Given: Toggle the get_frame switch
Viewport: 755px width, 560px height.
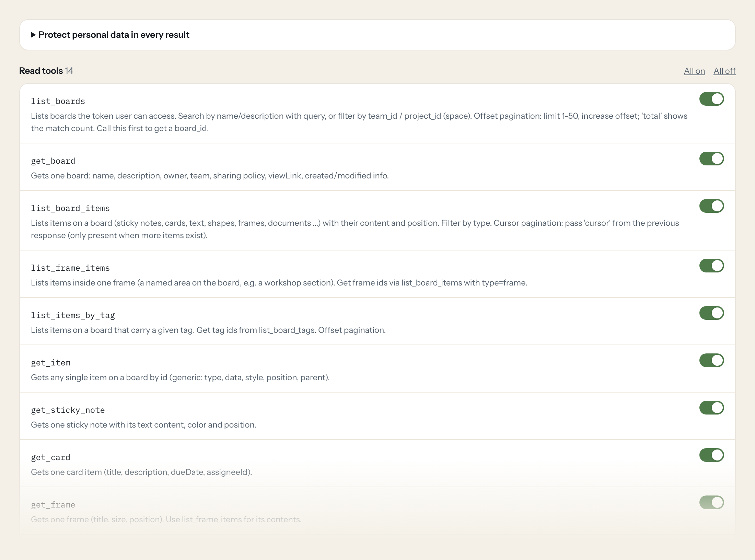Looking at the screenshot, I should pyautogui.click(x=711, y=502).
